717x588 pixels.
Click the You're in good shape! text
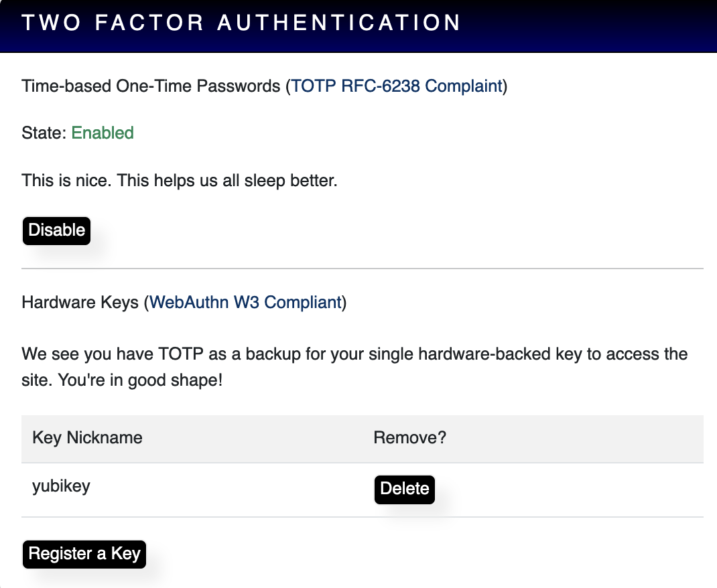click(x=140, y=380)
